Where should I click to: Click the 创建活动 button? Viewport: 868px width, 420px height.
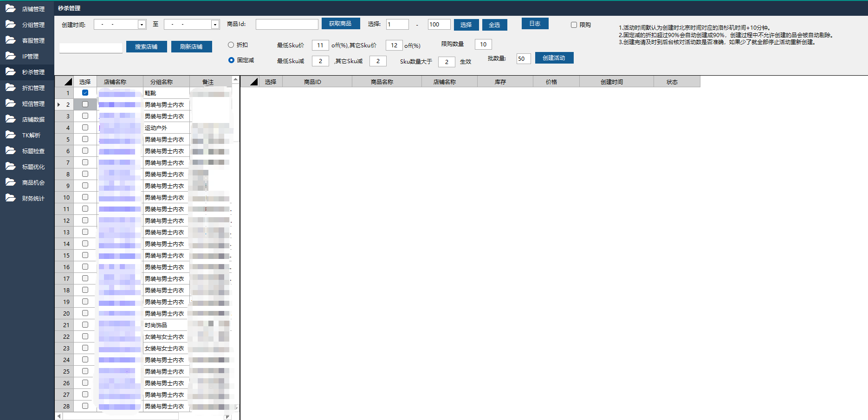click(x=554, y=58)
